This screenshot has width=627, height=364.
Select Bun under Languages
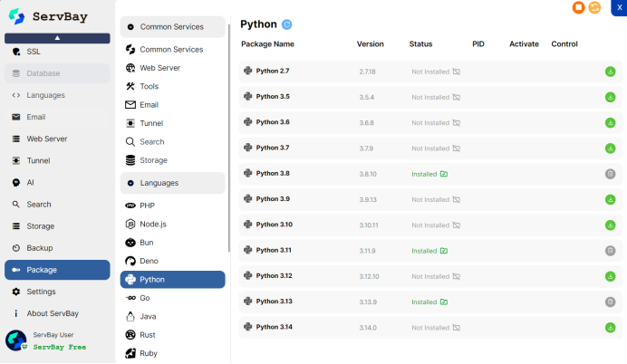(173, 243)
